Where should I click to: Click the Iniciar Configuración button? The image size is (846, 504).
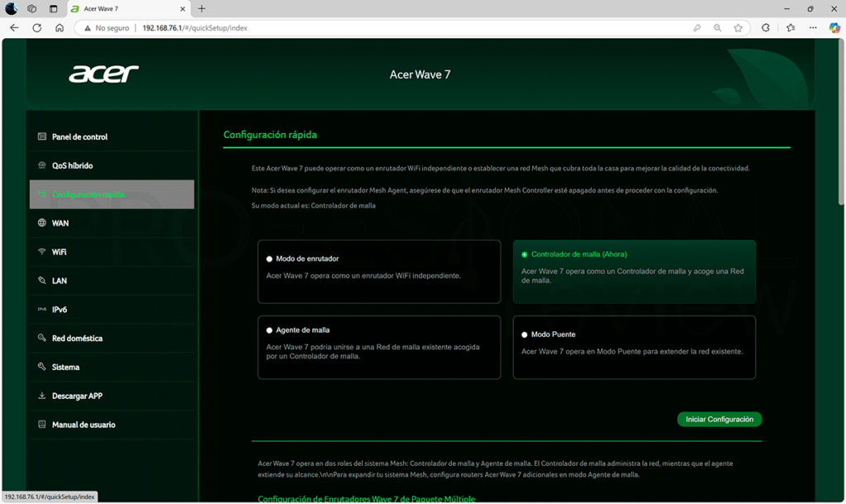pyautogui.click(x=720, y=419)
